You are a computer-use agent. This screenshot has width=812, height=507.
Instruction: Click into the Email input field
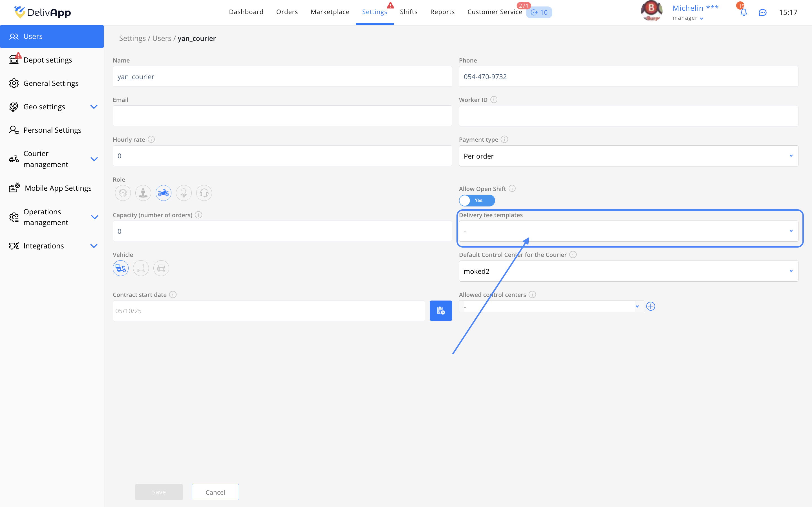coord(282,116)
